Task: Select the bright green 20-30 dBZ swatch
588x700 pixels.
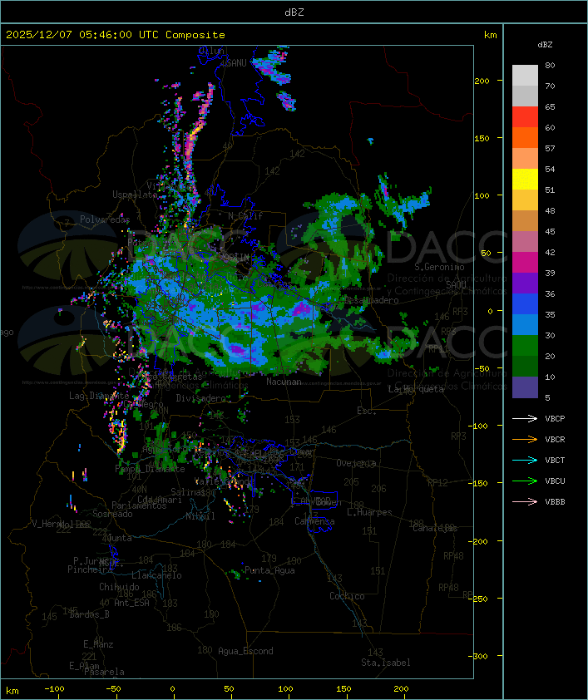Action: pyautogui.click(x=525, y=346)
